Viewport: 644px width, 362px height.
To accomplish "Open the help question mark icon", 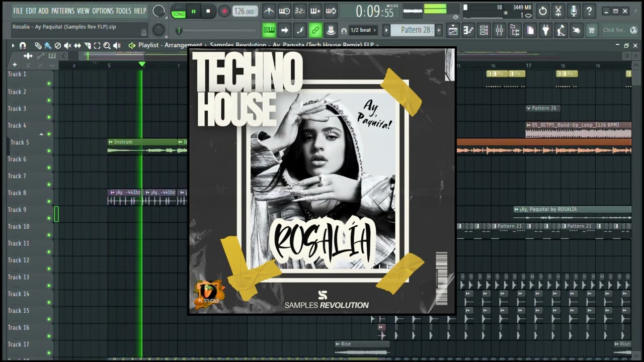I will [x=589, y=11].
